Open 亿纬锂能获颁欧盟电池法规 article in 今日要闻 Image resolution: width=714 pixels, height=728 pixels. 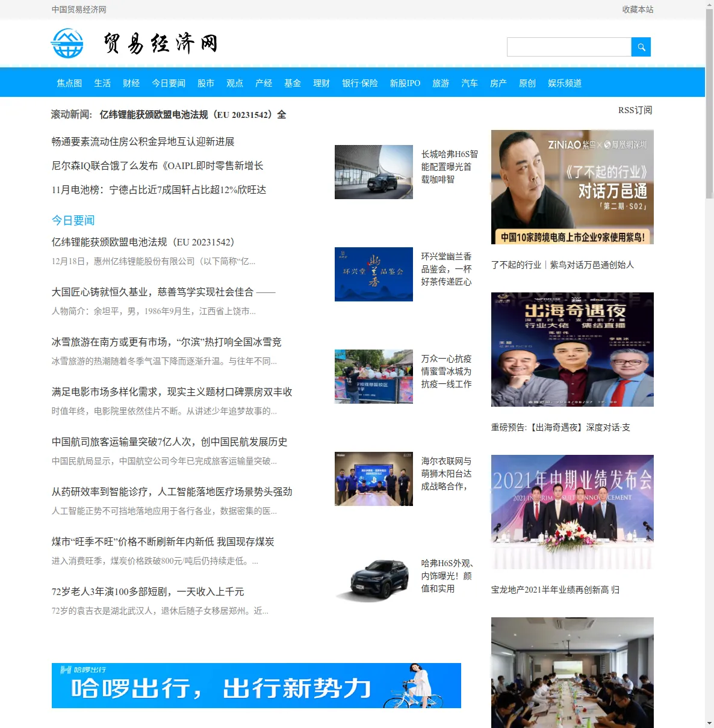[143, 242]
